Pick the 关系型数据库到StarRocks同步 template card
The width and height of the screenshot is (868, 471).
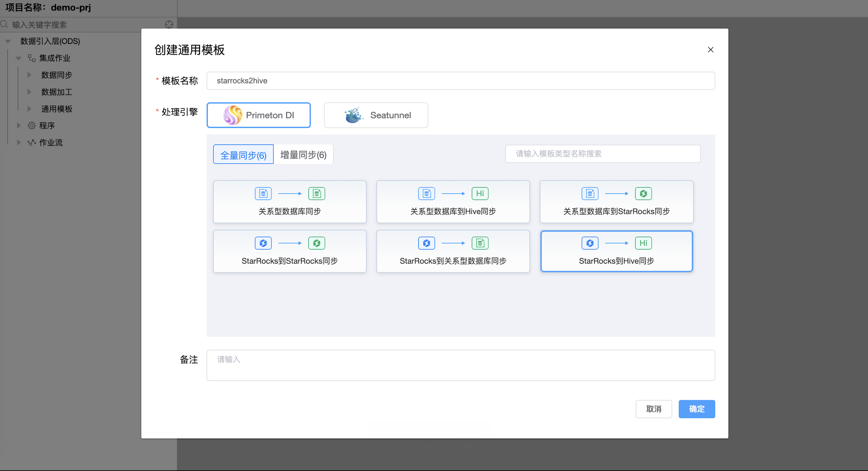[616, 202]
